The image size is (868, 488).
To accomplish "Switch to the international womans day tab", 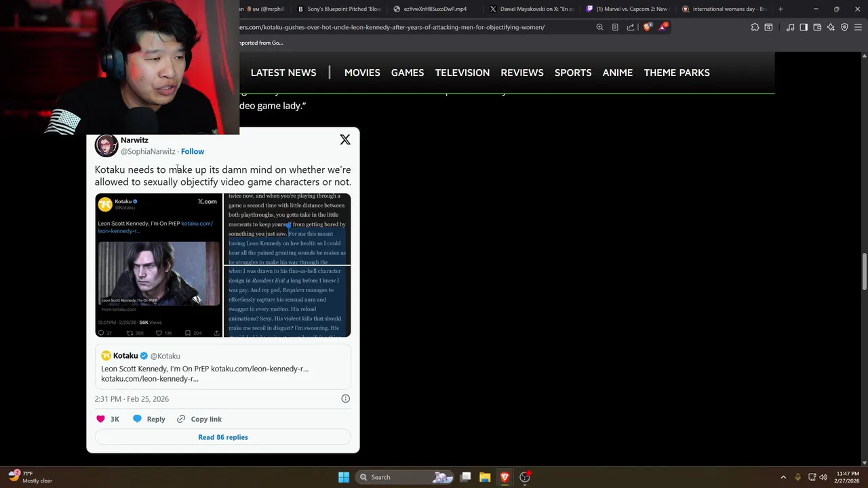I will pos(724,9).
